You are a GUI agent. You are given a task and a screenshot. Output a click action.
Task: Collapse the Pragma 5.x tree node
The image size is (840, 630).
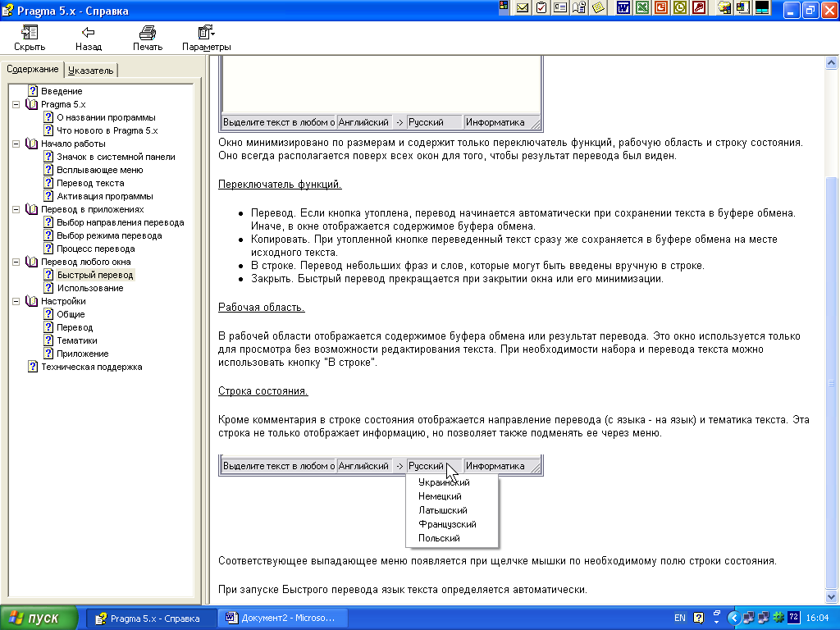(x=16, y=104)
